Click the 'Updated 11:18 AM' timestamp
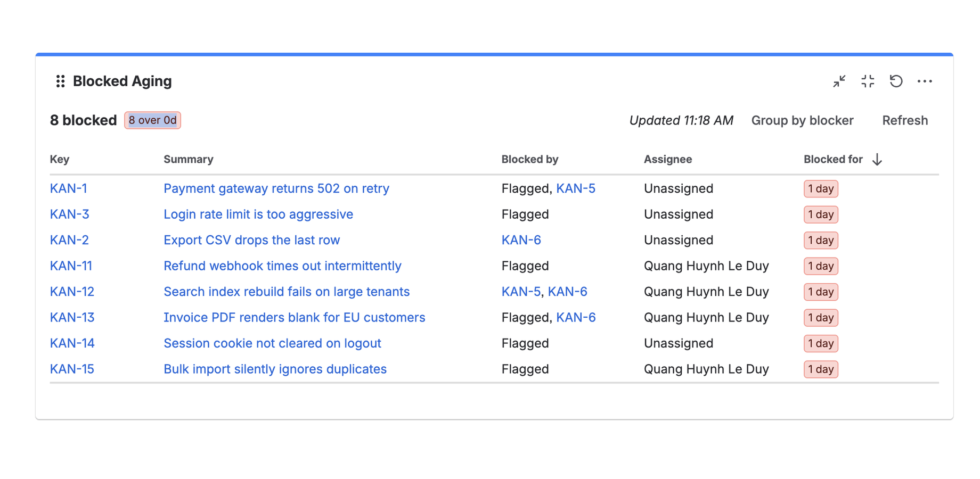Viewport: 980px width, 479px height. coord(681,120)
